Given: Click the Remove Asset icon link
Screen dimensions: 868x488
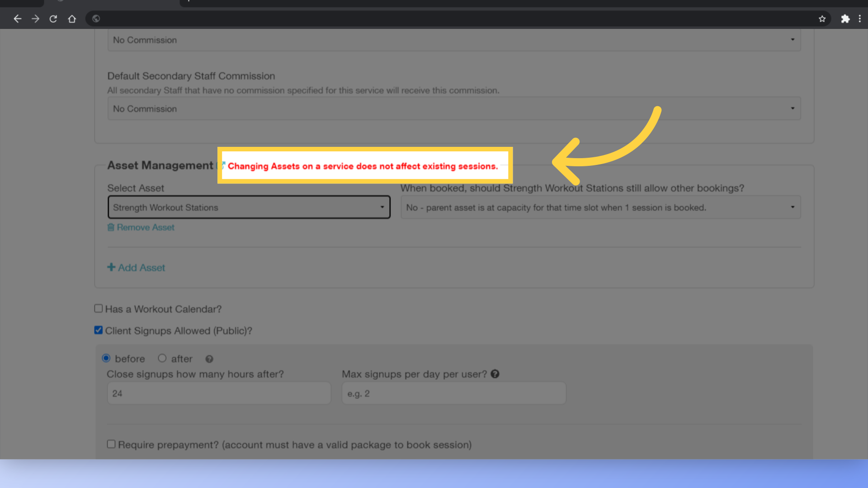Looking at the screenshot, I should [112, 227].
